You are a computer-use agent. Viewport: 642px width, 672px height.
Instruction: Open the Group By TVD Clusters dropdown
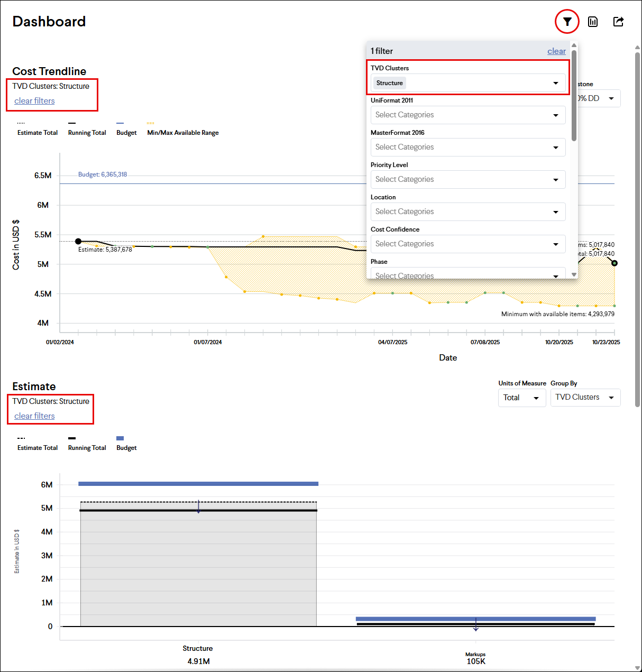(x=585, y=398)
